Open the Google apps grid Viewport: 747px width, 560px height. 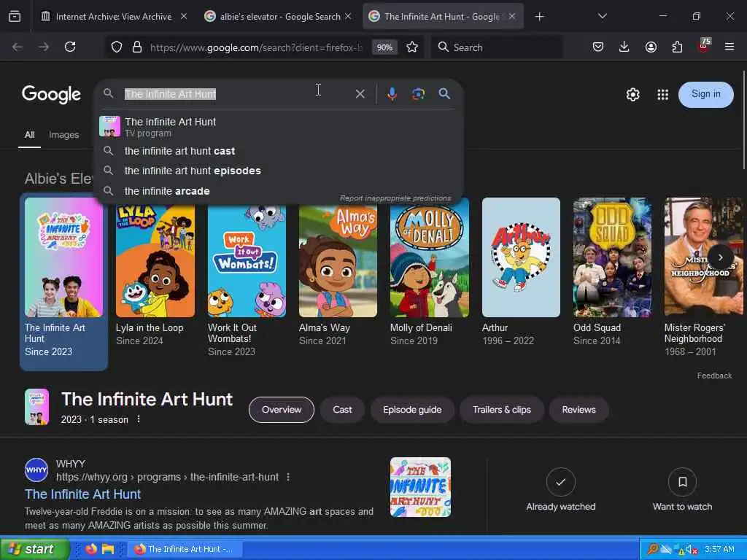pyautogui.click(x=662, y=95)
